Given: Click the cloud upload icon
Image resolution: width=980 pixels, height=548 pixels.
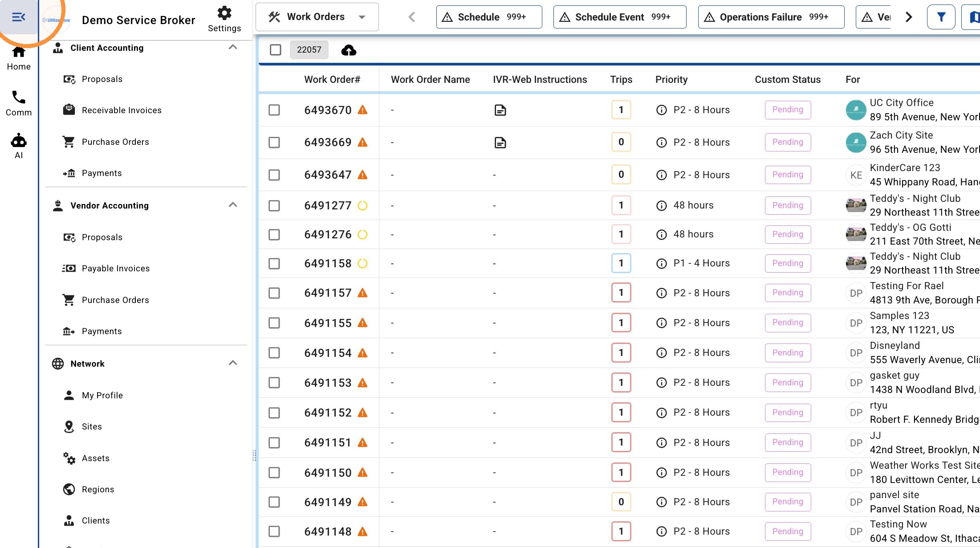Looking at the screenshot, I should (x=349, y=50).
